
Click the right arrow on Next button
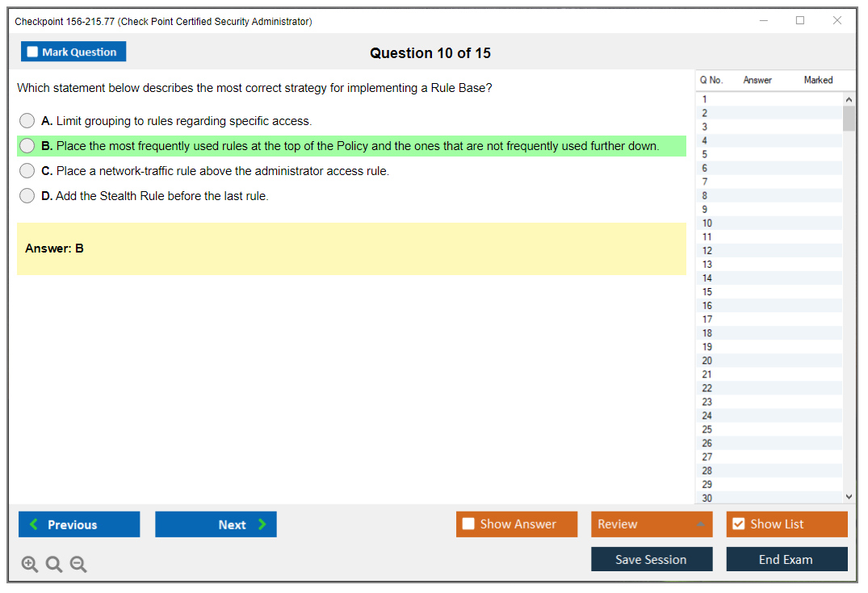pyautogui.click(x=262, y=524)
